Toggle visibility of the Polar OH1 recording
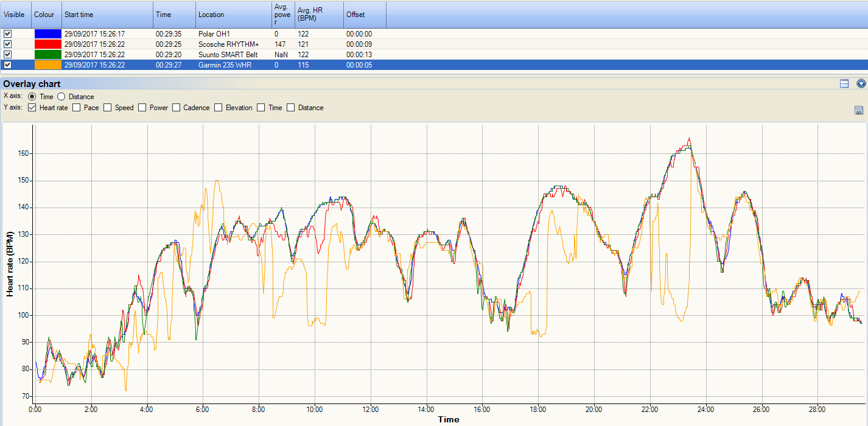 (7, 33)
